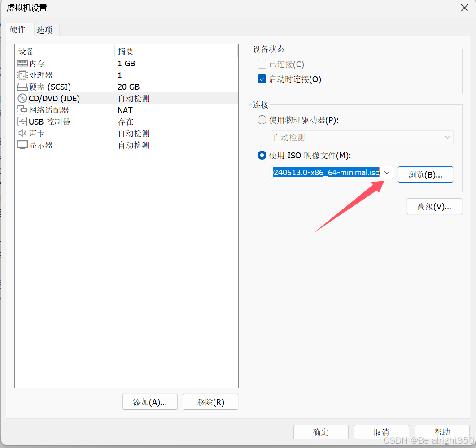The height and width of the screenshot is (448, 476).
Task: Open the ISO filename combo box arrow
Action: coord(387,173)
